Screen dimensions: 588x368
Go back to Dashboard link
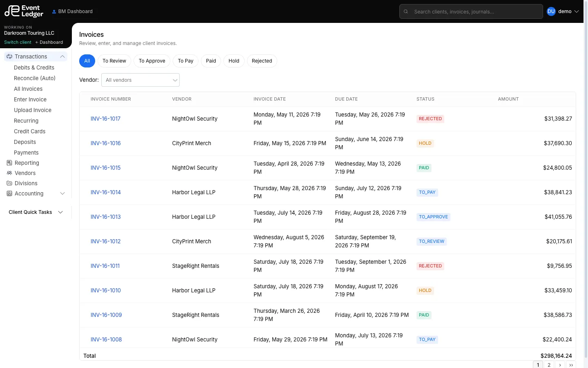(49, 42)
